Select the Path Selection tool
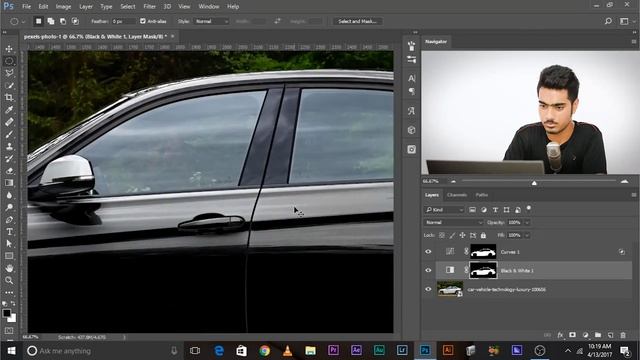640x360 pixels. click(9, 244)
